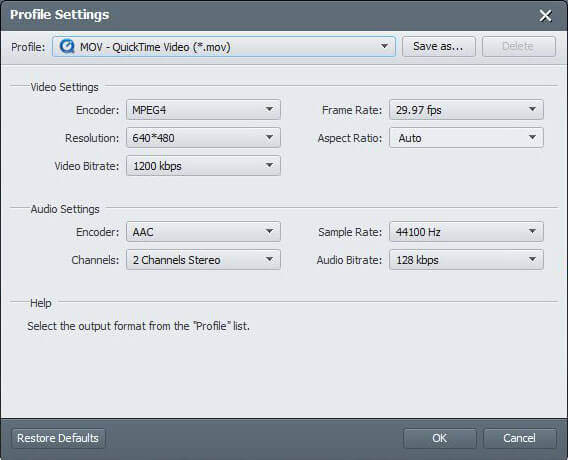Image resolution: width=568 pixels, height=460 pixels.
Task: Open the Audio Bitrate 128 kbps dropdown
Action: tap(466, 259)
